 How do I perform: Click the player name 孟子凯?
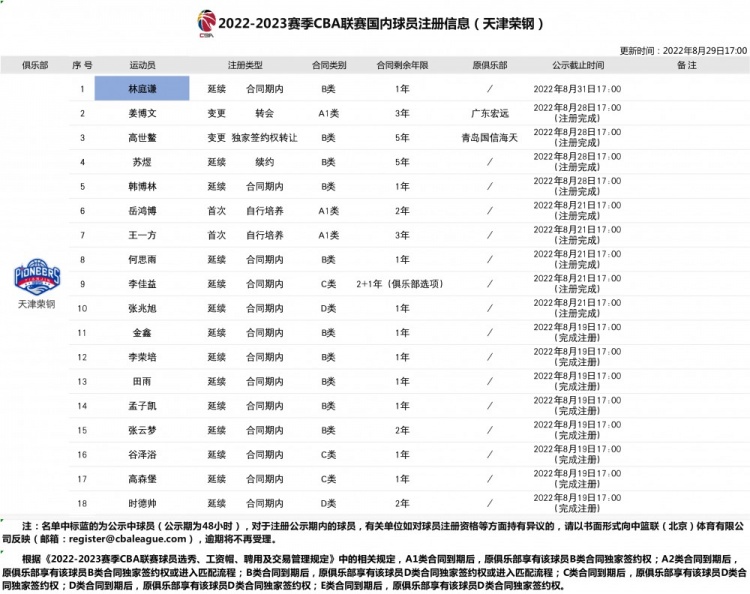pyautogui.click(x=142, y=406)
